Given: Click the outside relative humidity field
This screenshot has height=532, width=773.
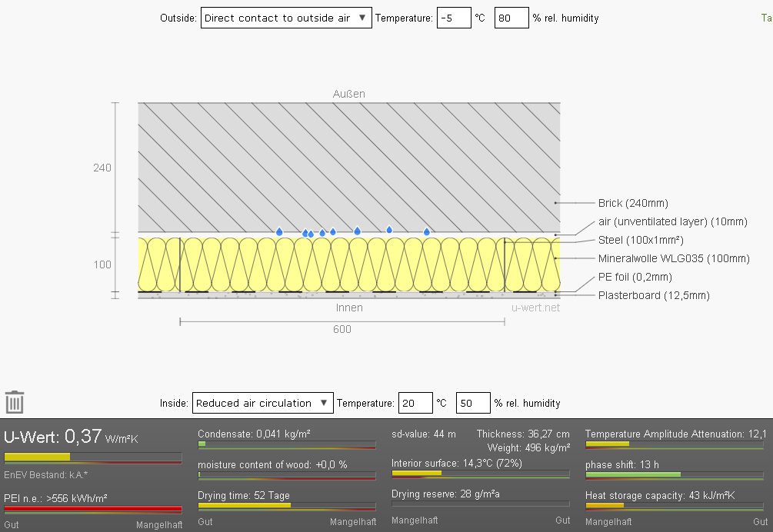Looking at the screenshot, I should point(511,18).
